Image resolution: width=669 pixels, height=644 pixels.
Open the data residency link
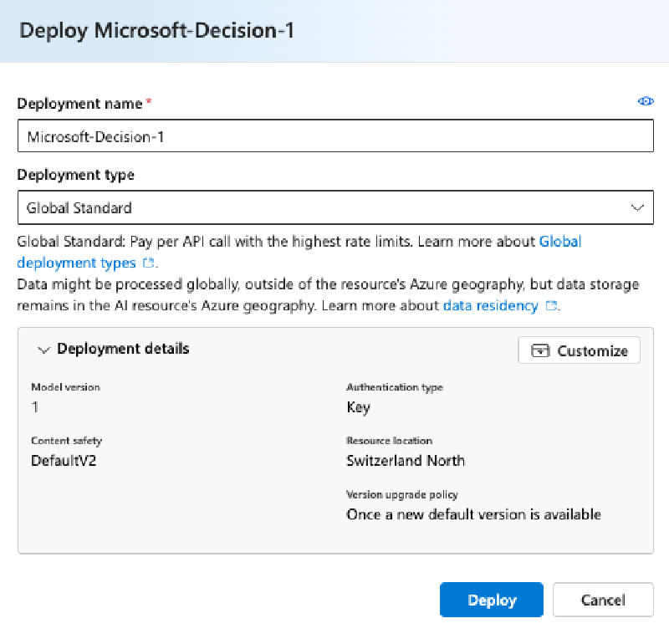[x=491, y=305]
